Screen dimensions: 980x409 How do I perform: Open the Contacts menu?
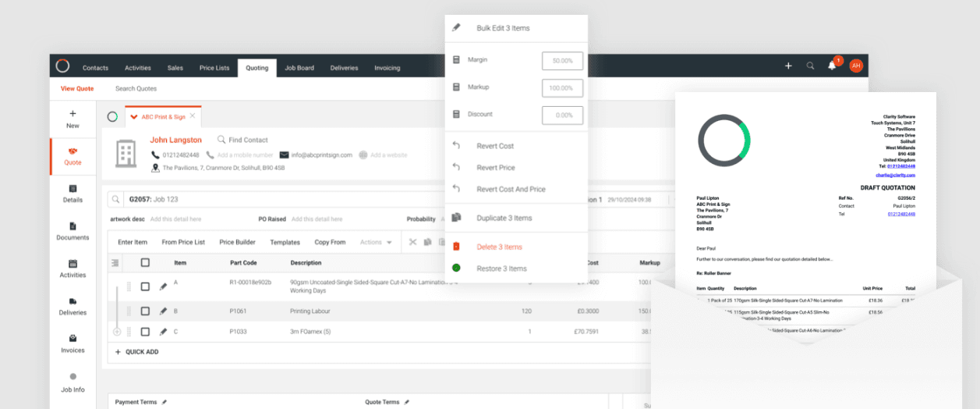pos(96,68)
